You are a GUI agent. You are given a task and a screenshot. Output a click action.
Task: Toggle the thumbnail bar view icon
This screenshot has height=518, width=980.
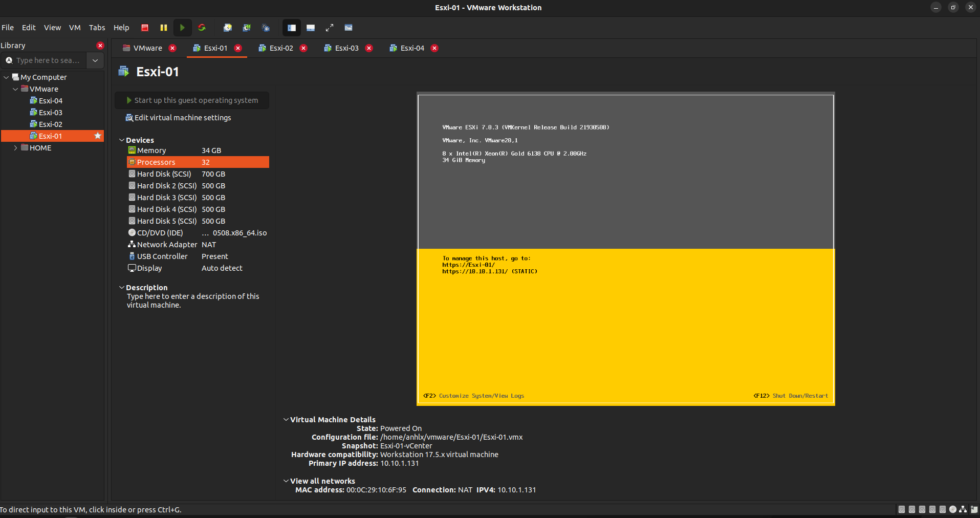(311, 28)
